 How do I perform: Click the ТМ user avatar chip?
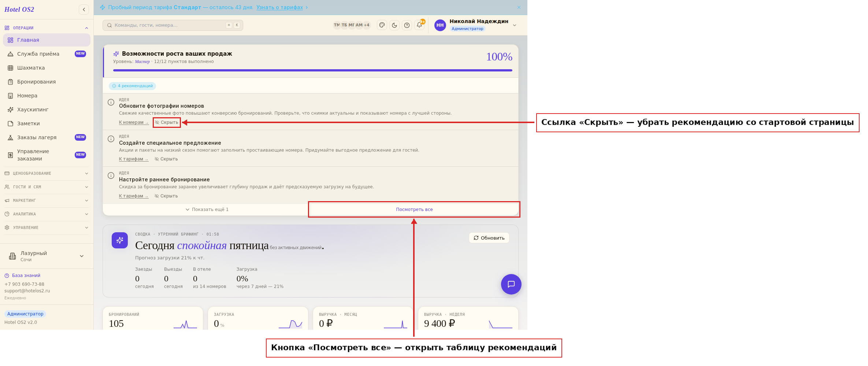337,25
